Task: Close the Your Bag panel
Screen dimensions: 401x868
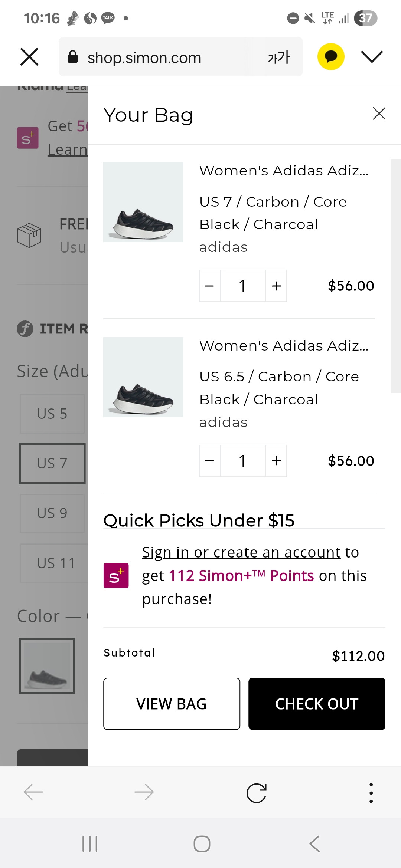Action: [379, 114]
